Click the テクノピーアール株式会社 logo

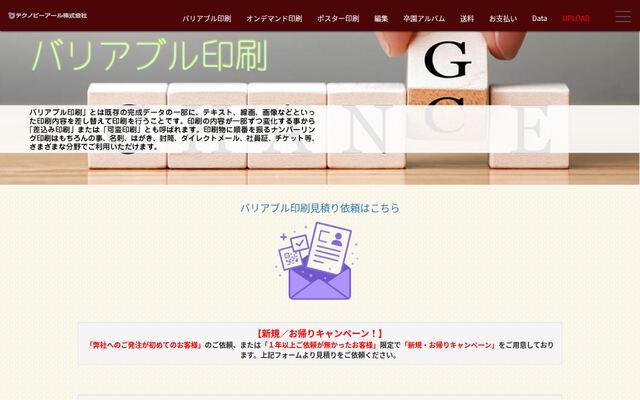coord(47,16)
